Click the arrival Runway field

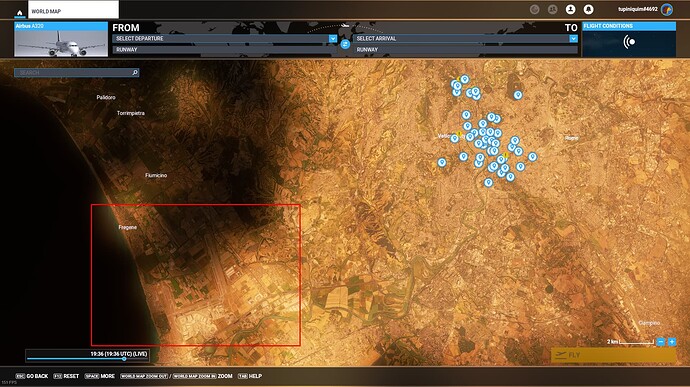[465, 50]
